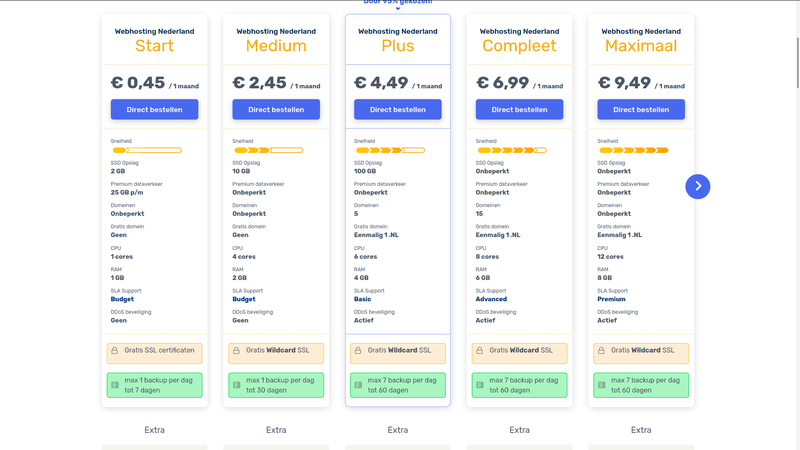Viewport: 800px width, 450px height.
Task: Click backup icon in Maximaal plan box
Action: 602,385
